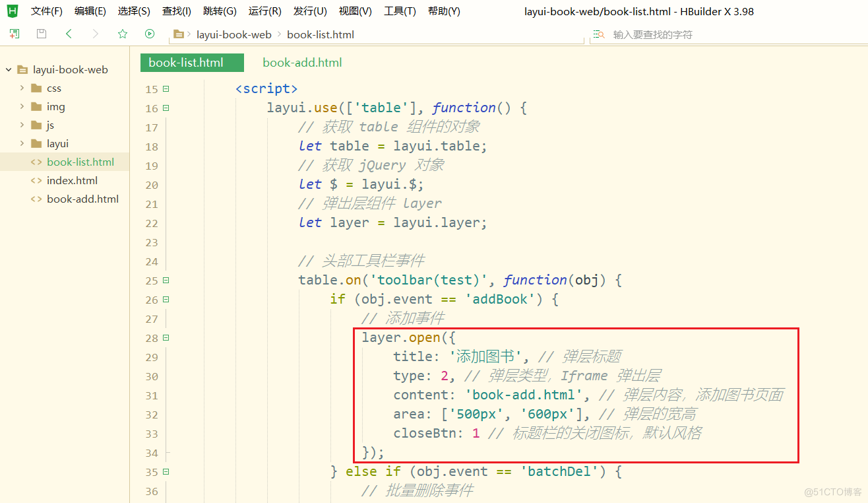Click 'layer.open({' on line 28
Screen dimensions: 868x503
pyautogui.click(x=409, y=337)
